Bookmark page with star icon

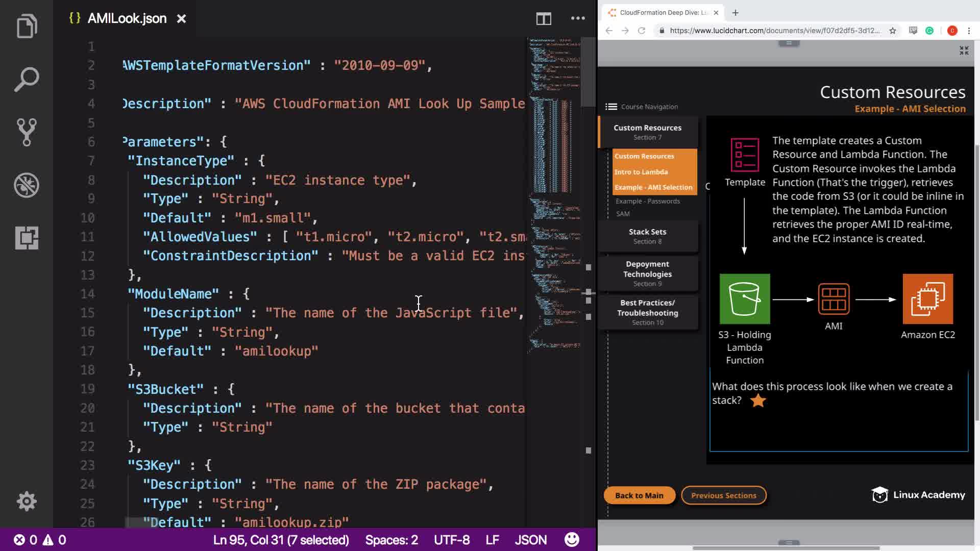point(892,31)
